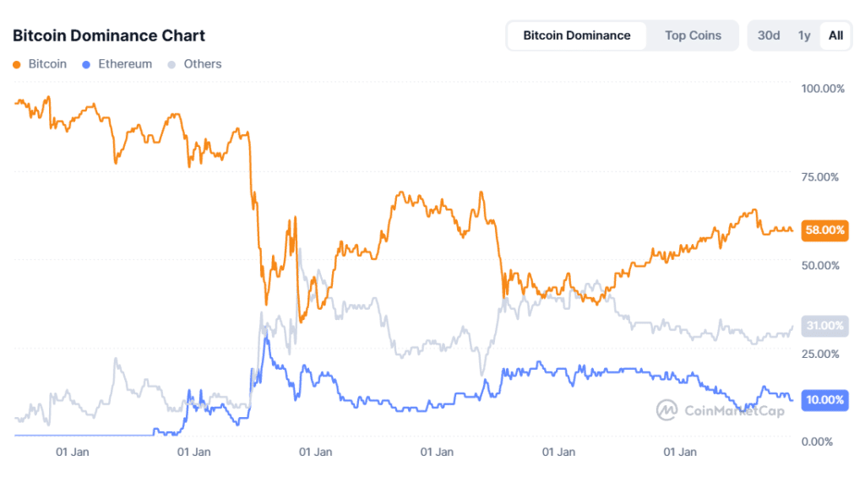
Task: Switch to the Top Coins tab
Action: (693, 35)
